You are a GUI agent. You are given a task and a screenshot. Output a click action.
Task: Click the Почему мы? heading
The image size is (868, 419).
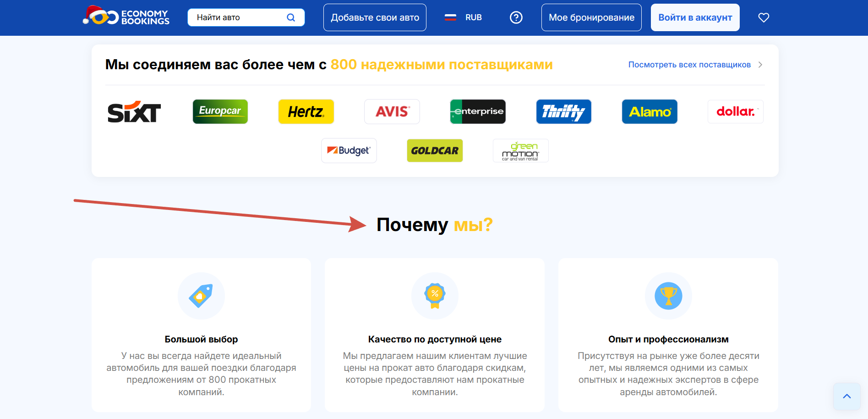click(434, 225)
